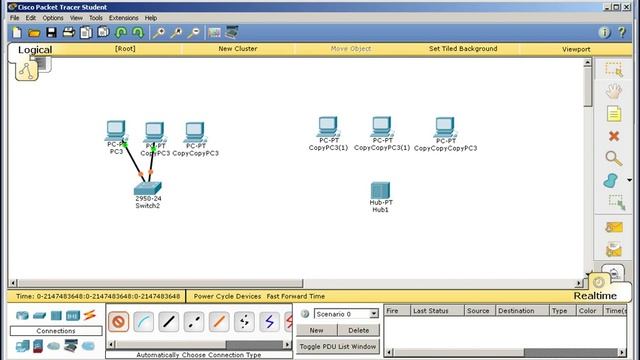Choose the Inspect magnifier tool
The width and height of the screenshot is (640, 360).
point(614,158)
